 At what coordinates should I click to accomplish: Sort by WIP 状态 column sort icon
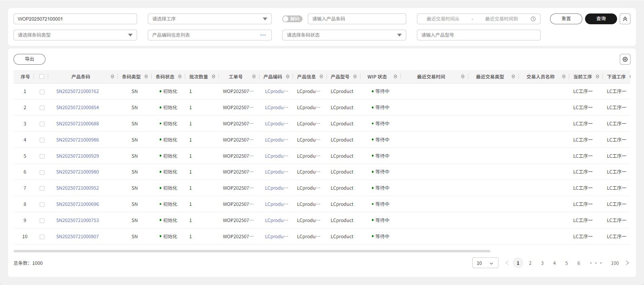[395, 77]
